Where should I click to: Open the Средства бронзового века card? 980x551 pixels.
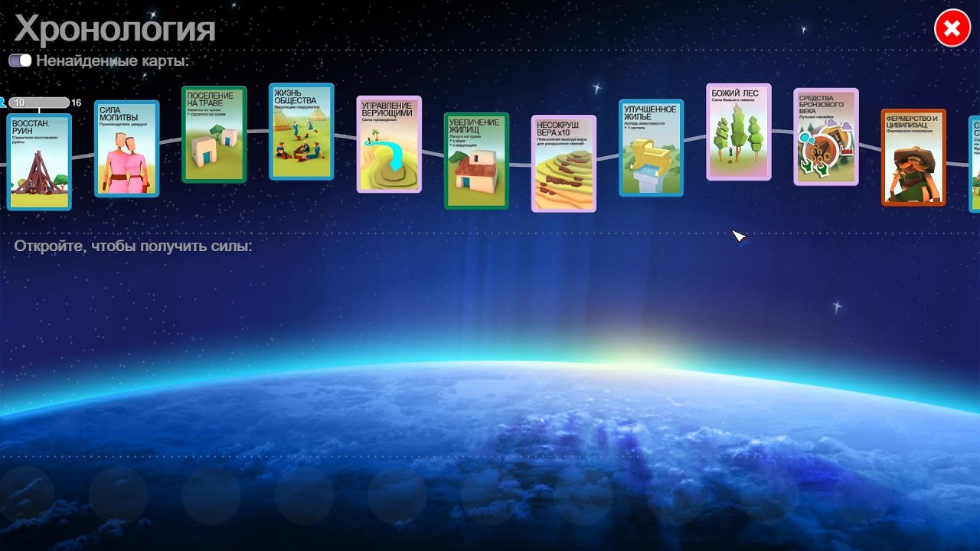pos(825,137)
